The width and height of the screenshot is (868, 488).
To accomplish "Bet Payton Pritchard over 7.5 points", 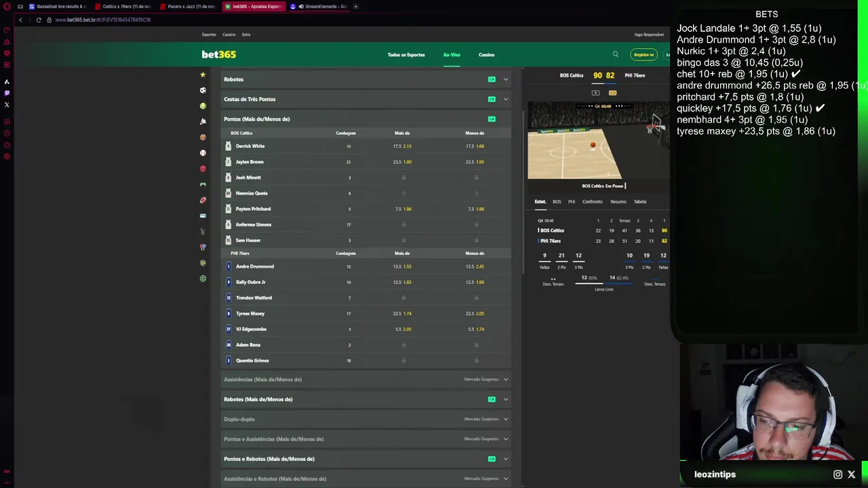I will [x=402, y=209].
